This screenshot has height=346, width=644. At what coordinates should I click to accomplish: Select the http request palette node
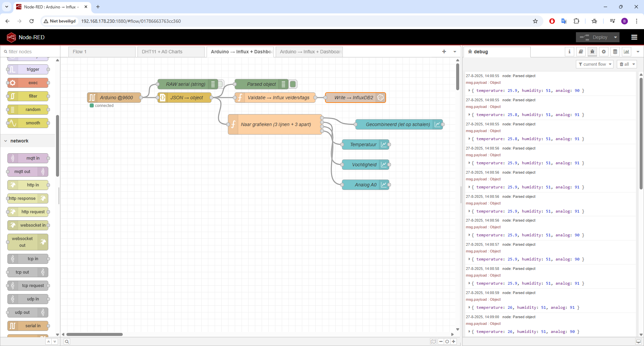[x=28, y=212]
